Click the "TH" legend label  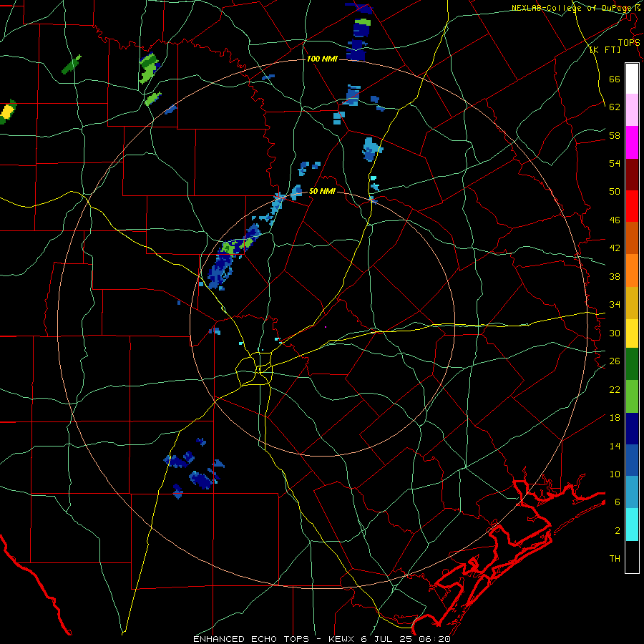(615, 559)
